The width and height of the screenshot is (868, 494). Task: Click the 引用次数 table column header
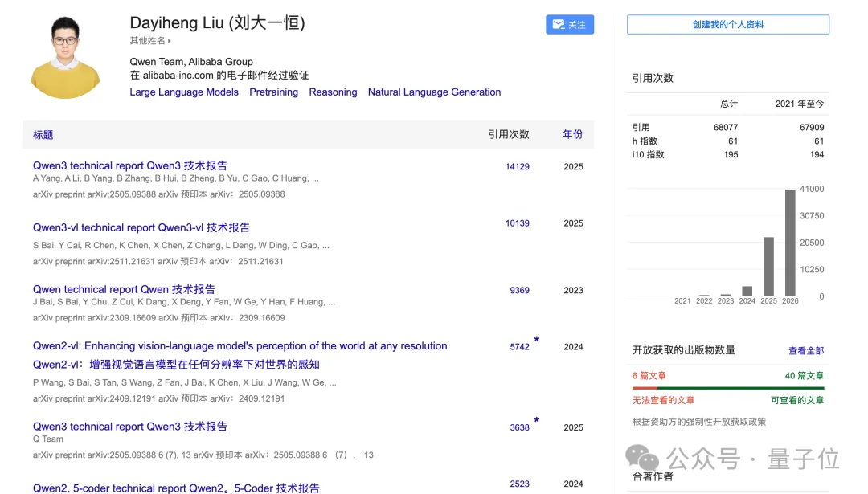pyautogui.click(x=508, y=134)
